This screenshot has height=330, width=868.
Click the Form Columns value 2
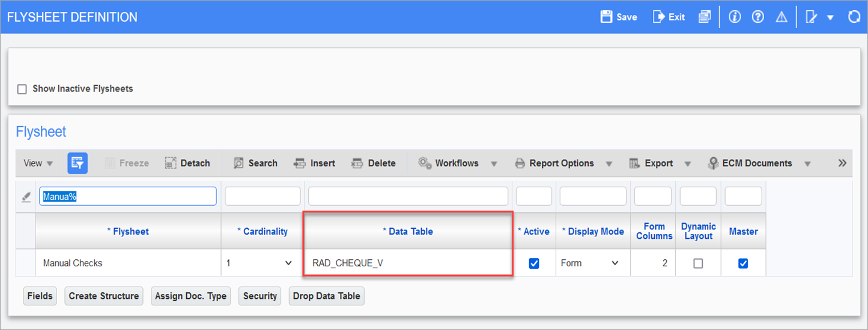point(653,263)
